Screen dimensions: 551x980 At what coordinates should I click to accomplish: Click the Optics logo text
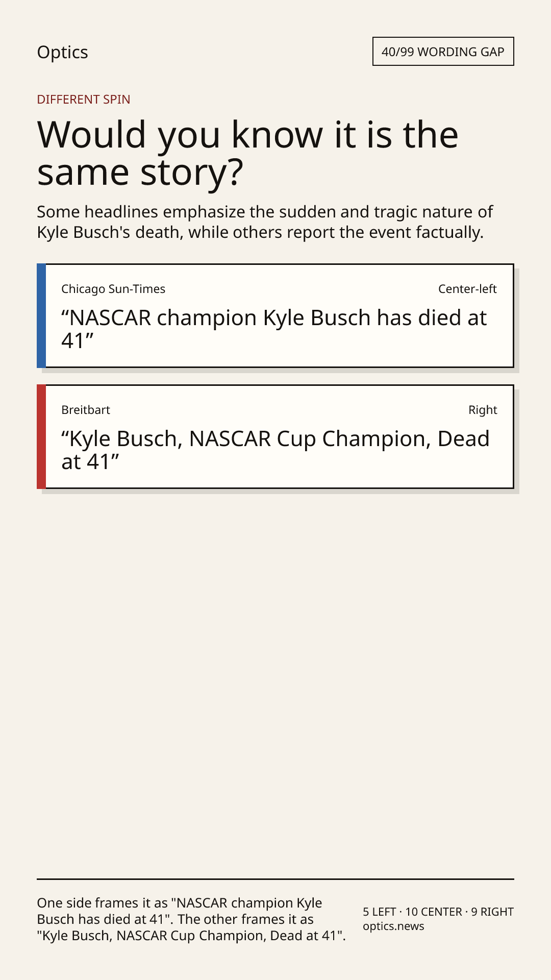[x=62, y=52]
